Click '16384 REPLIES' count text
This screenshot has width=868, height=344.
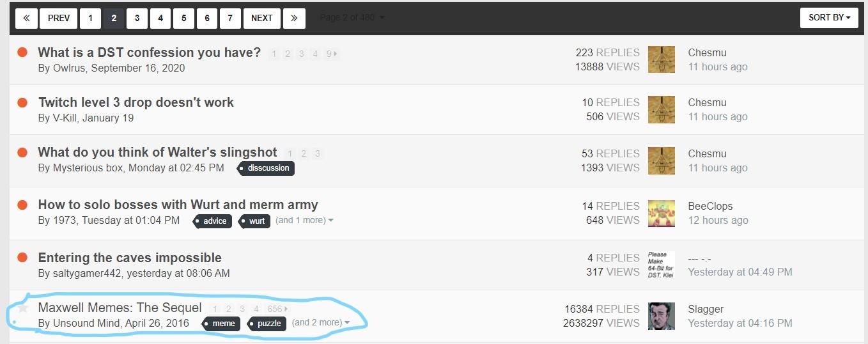click(x=602, y=309)
